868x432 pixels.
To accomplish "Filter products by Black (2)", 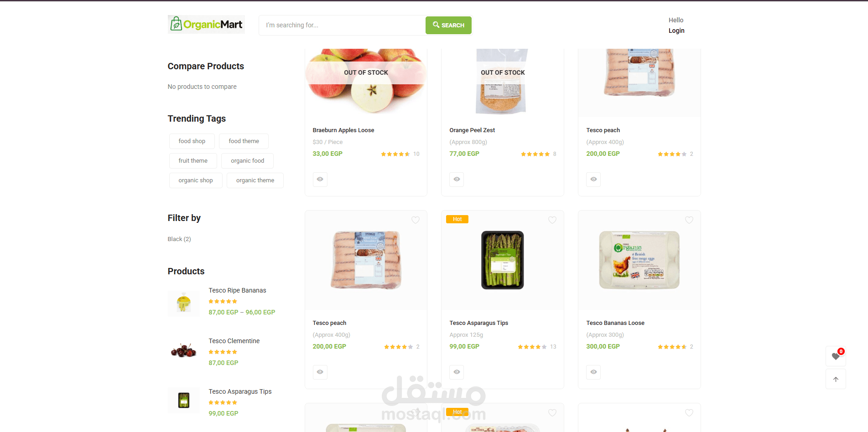I will [179, 239].
